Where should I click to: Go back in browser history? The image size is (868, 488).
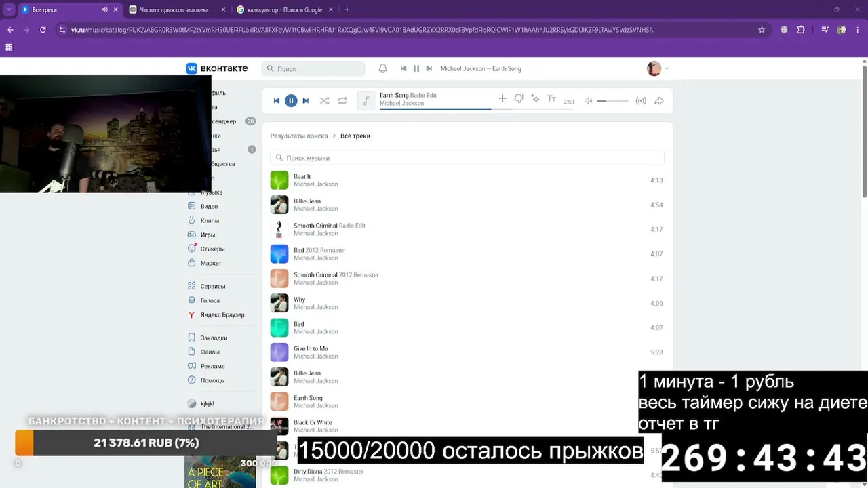10,30
